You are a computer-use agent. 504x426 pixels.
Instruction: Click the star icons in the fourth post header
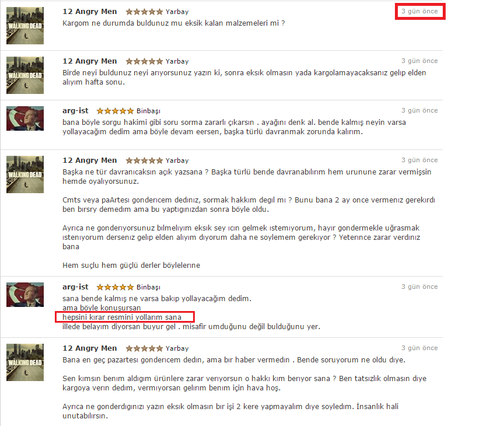(144, 160)
